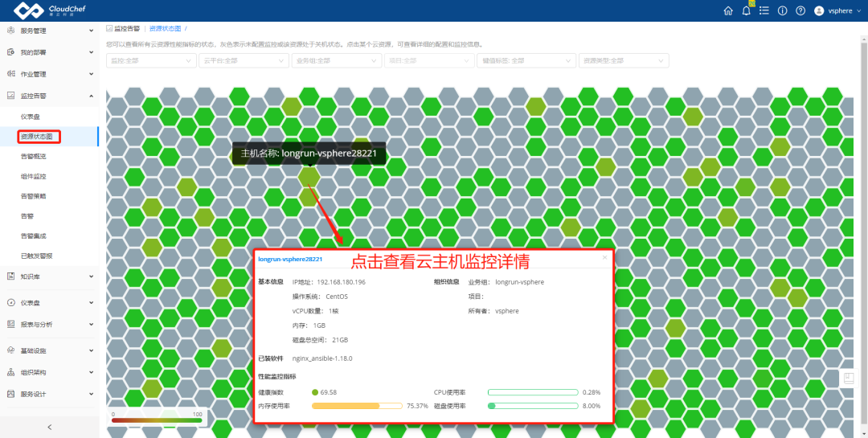Click the 知识库 sidebar icon
The height and width of the screenshot is (438, 868).
pyautogui.click(x=10, y=276)
